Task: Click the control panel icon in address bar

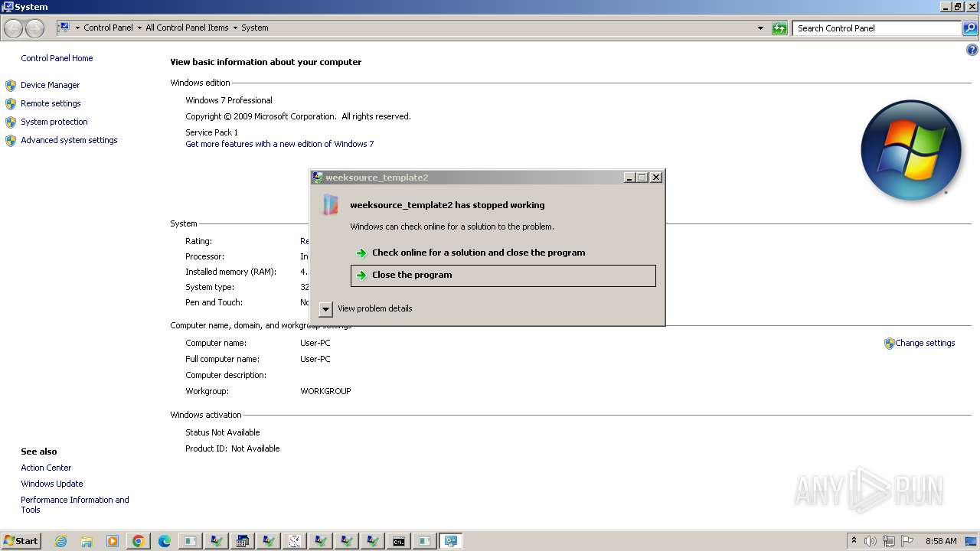Action: tap(64, 28)
